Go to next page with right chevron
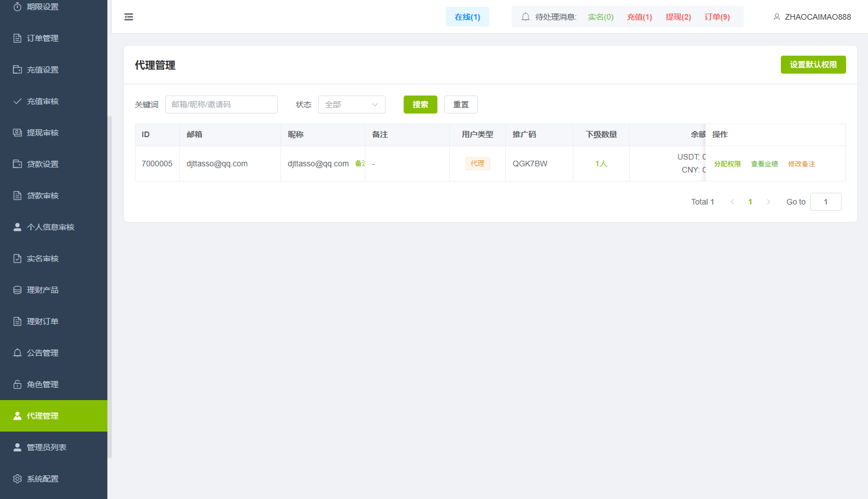 pyautogui.click(x=768, y=202)
